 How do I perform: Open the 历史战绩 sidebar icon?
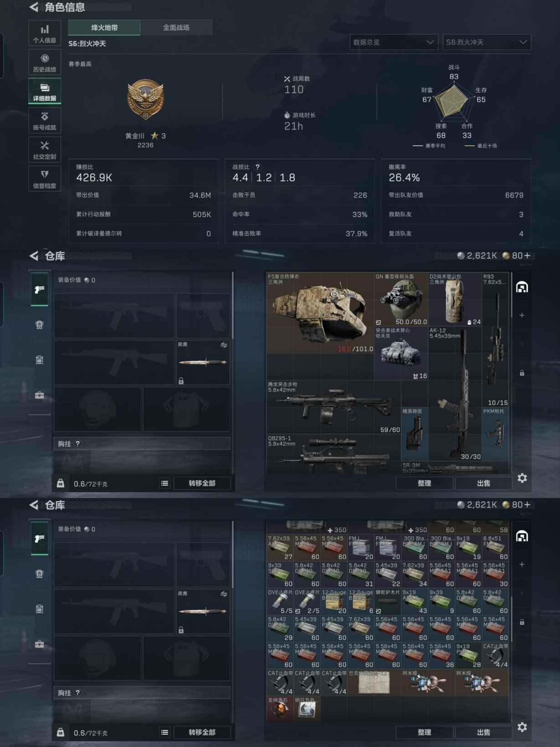click(x=45, y=62)
